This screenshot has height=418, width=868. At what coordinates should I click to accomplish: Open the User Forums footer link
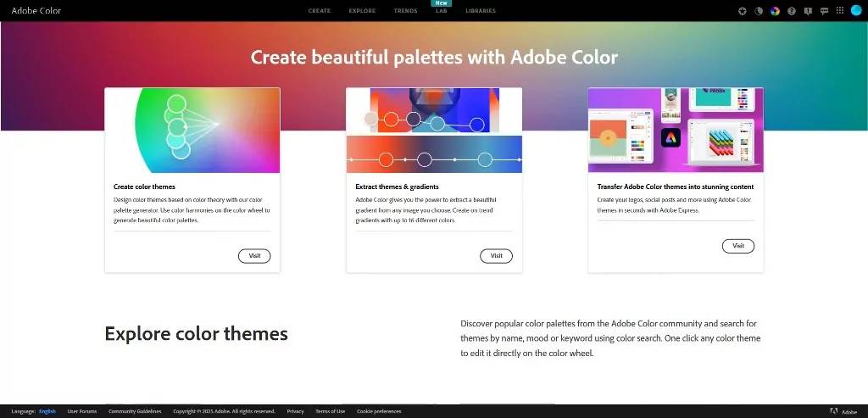pos(82,411)
